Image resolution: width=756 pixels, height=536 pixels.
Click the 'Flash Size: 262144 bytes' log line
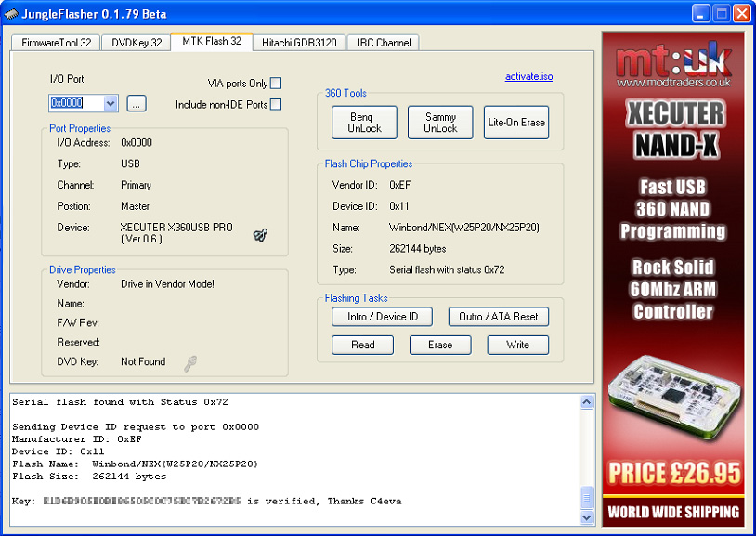click(89, 477)
